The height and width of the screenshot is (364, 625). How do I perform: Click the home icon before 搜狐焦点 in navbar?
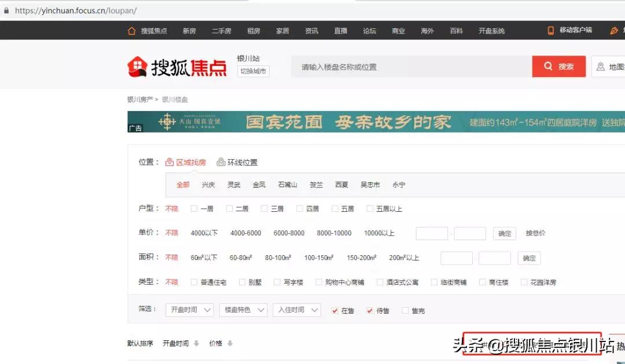130,31
